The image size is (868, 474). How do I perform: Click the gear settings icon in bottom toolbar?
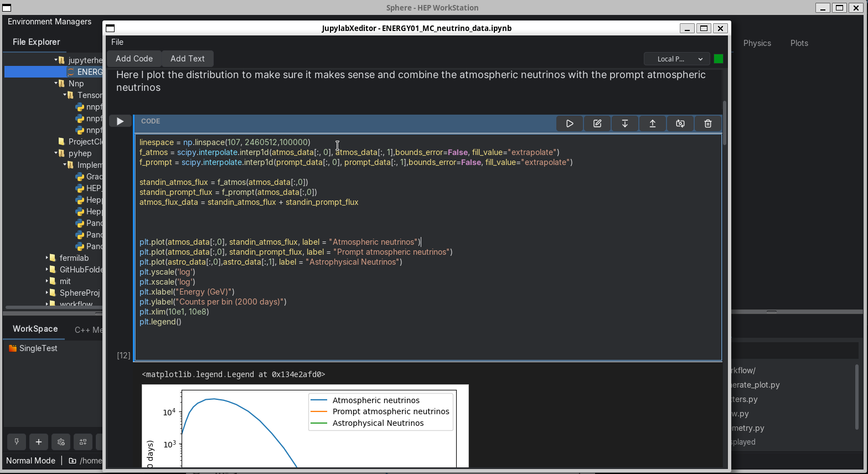coord(61,442)
